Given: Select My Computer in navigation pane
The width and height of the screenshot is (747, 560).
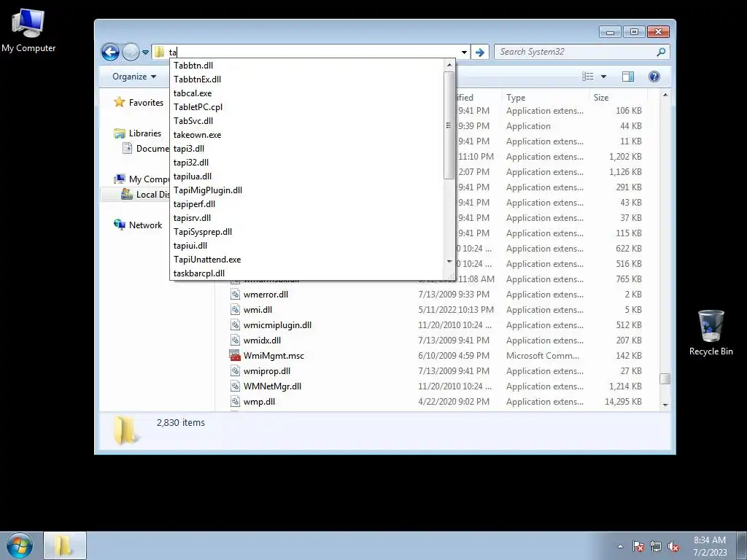Looking at the screenshot, I should coord(141,179).
